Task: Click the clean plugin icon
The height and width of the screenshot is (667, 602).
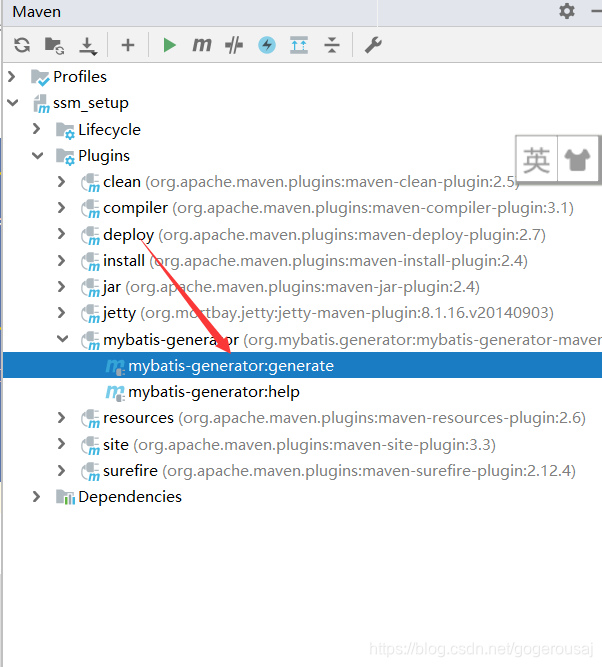Action: 90,183
